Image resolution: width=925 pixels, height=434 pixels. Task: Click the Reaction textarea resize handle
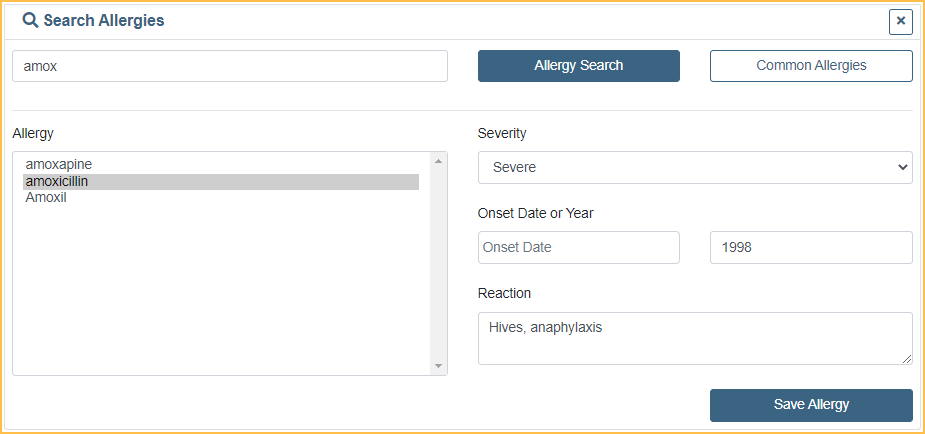pos(907,359)
